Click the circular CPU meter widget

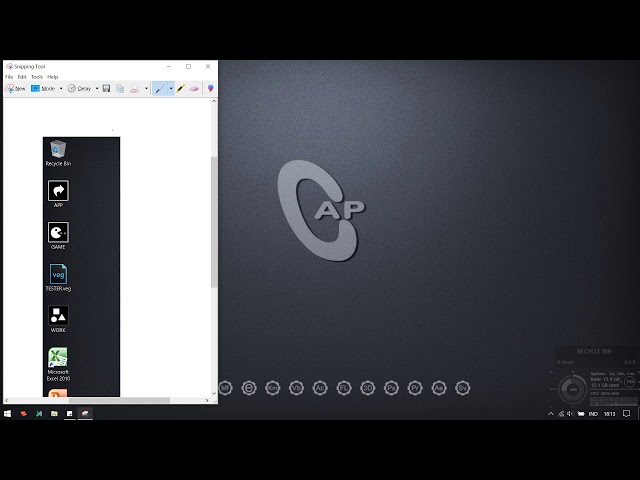coord(573,390)
